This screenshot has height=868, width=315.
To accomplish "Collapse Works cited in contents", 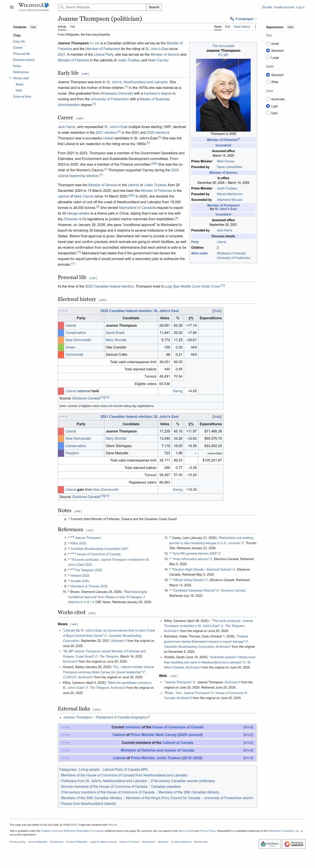I will pyautogui.click(x=10, y=78).
